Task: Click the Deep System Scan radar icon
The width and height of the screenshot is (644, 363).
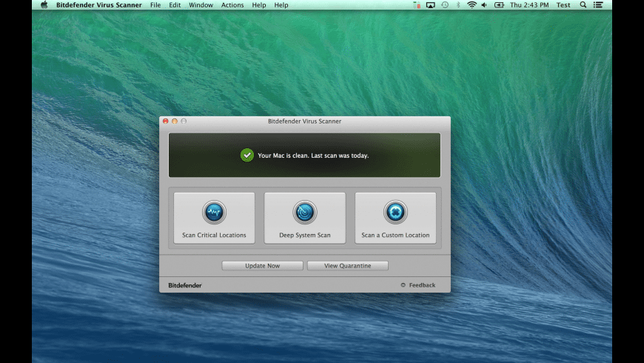Action: (305, 212)
